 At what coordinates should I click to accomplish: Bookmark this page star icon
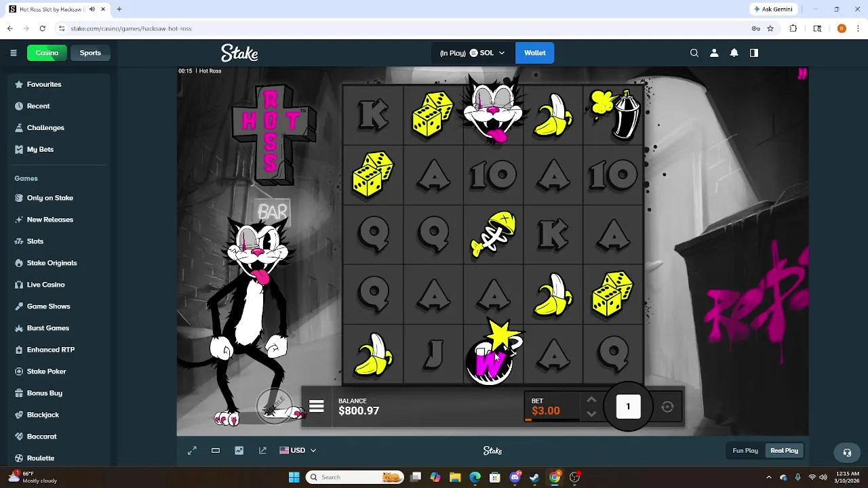pyautogui.click(x=770, y=28)
